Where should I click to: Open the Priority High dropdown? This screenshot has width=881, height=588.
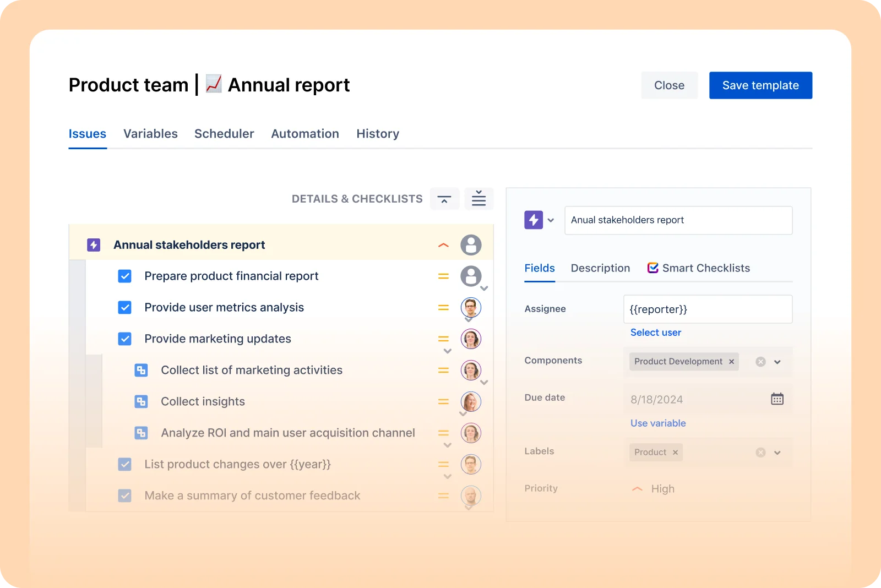click(x=654, y=489)
